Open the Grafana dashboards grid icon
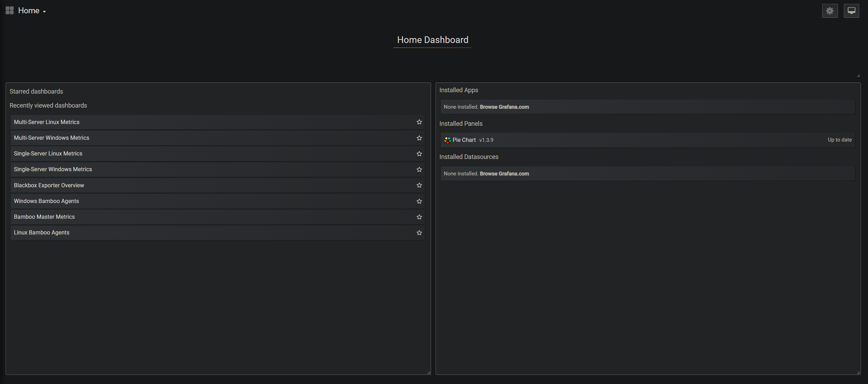The width and height of the screenshot is (868, 384). tap(9, 10)
